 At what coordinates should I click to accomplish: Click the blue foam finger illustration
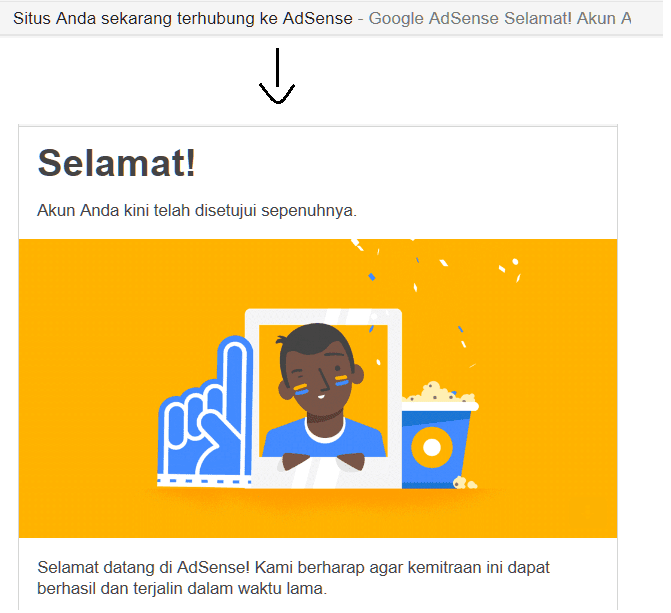tap(206, 412)
